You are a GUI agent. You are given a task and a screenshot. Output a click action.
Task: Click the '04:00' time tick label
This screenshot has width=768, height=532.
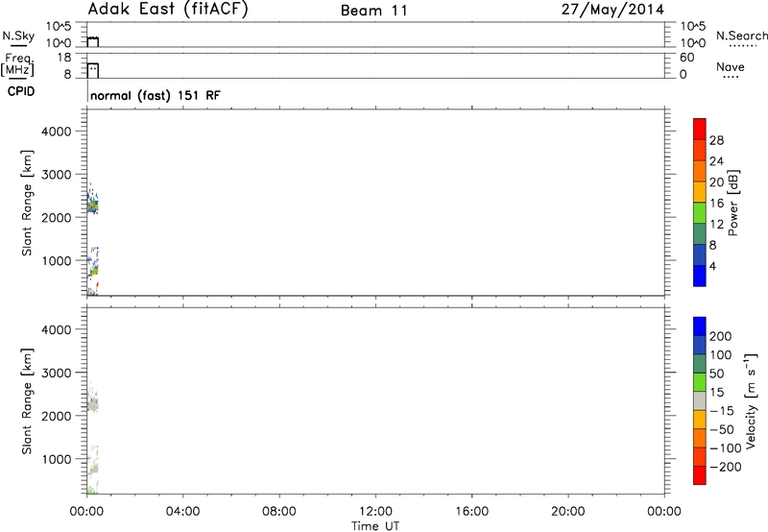[x=182, y=512]
